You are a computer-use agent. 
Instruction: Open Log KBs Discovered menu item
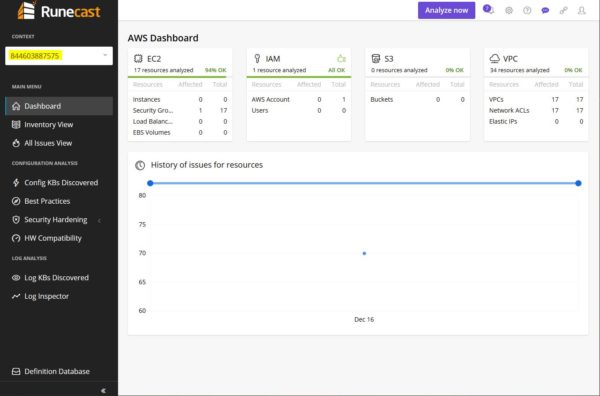tap(59, 278)
